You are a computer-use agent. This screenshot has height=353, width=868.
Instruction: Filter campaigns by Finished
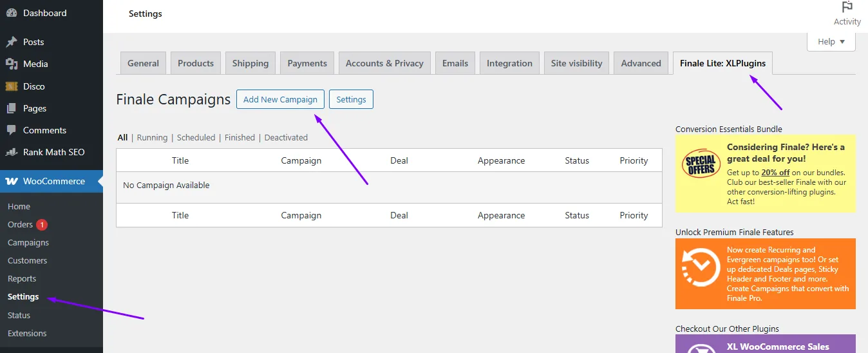click(x=240, y=137)
